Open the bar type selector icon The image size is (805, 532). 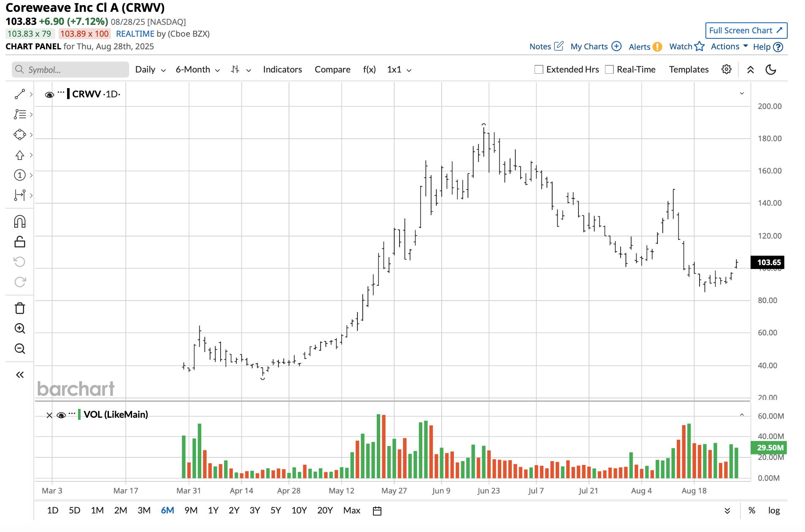pyautogui.click(x=235, y=70)
